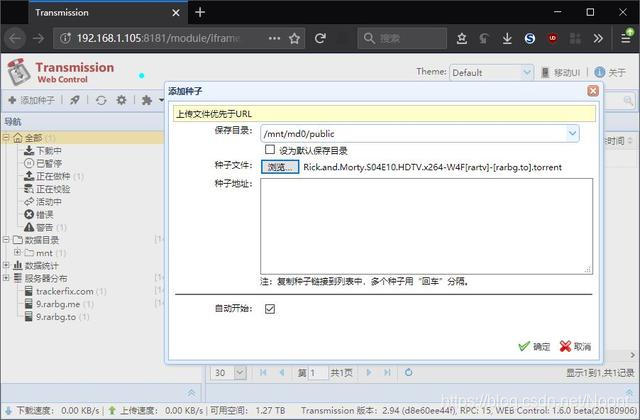Expand the 数据统计 tree node
The height and width of the screenshot is (420, 640).
pos(6,265)
